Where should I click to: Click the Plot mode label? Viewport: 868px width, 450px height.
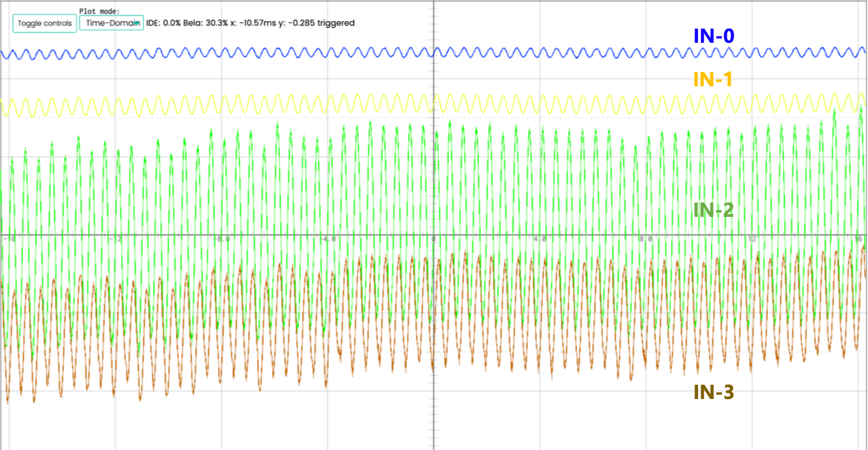(99, 12)
